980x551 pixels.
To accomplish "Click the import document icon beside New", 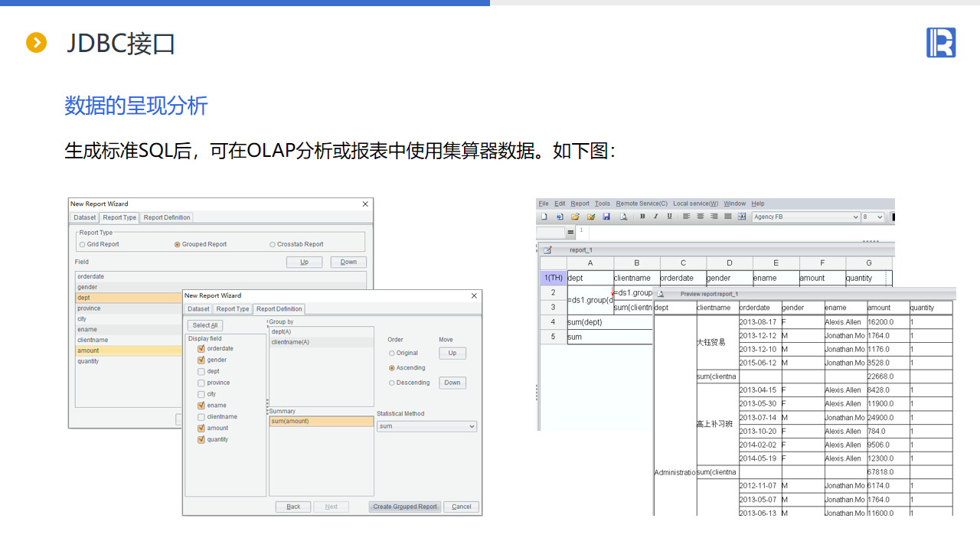I will (x=560, y=217).
